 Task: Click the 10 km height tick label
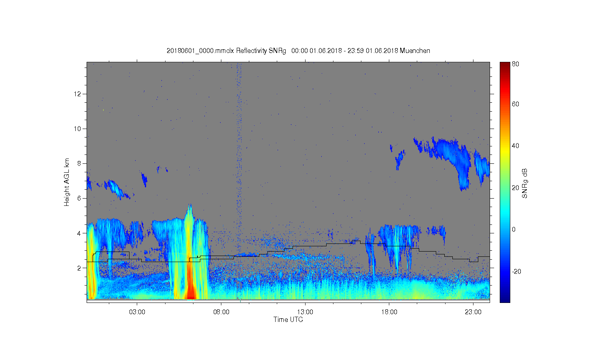pos(78,129)
